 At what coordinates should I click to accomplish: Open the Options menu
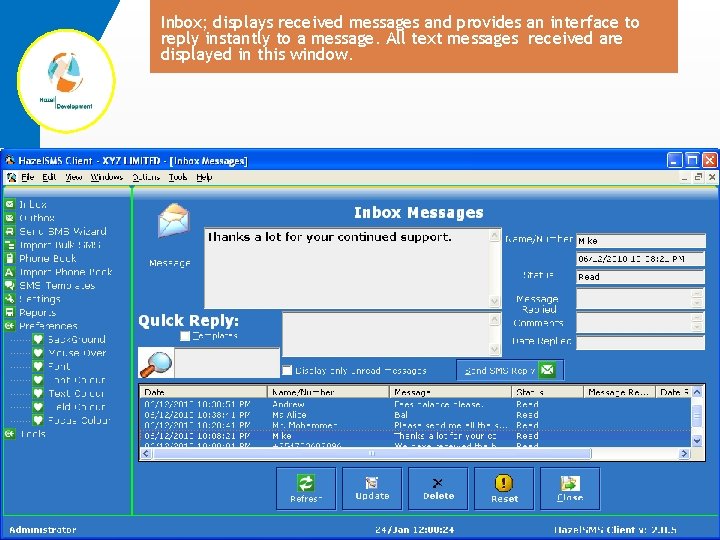pyautogui.click(x=146, y=177)
